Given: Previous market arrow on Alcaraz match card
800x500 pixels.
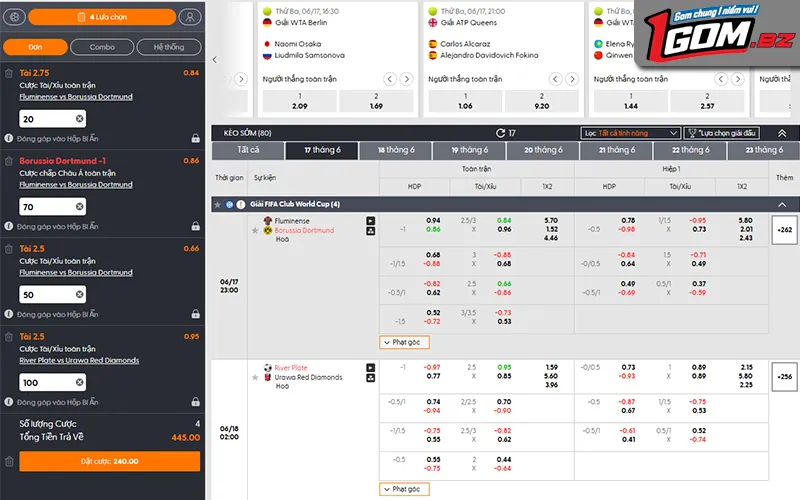Looking at the screenshot, I should coord(555,79).
